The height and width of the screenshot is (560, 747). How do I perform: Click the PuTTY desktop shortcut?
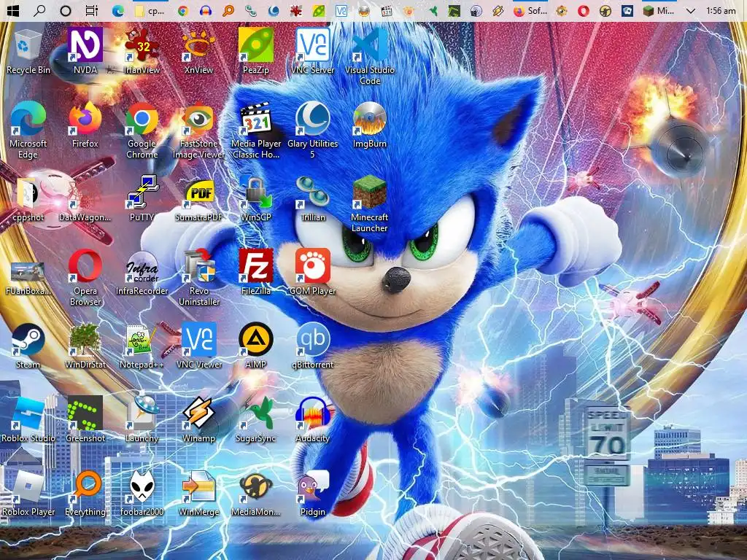pos(142,199)
